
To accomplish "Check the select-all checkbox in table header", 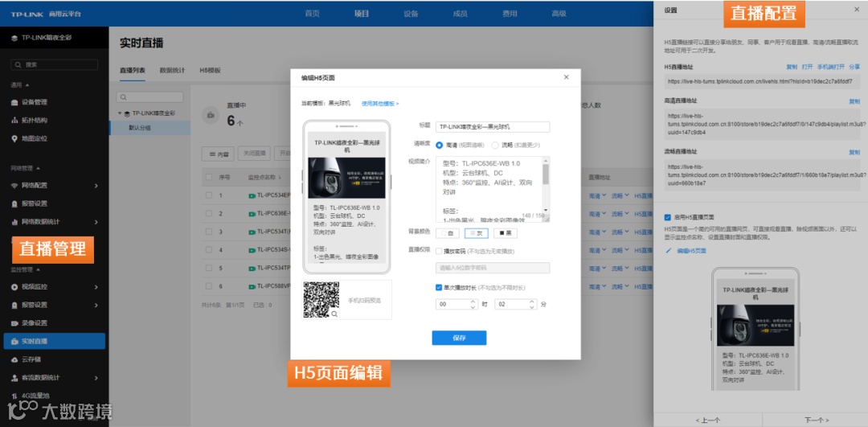I will 209,177.
